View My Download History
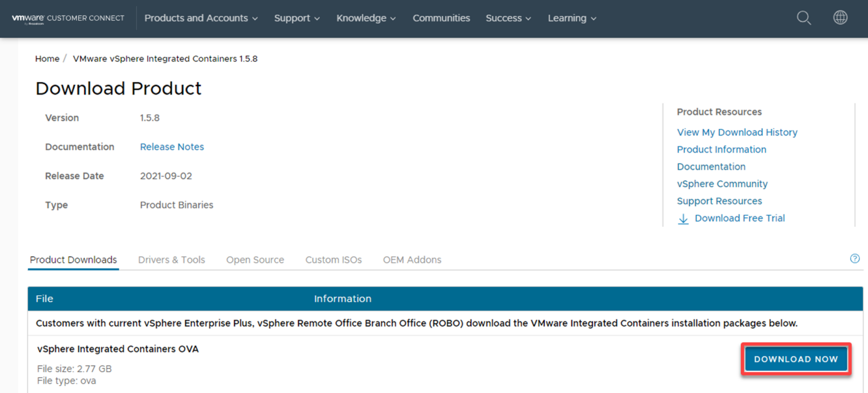Screen dimensions: 868x393 point(737,132)
